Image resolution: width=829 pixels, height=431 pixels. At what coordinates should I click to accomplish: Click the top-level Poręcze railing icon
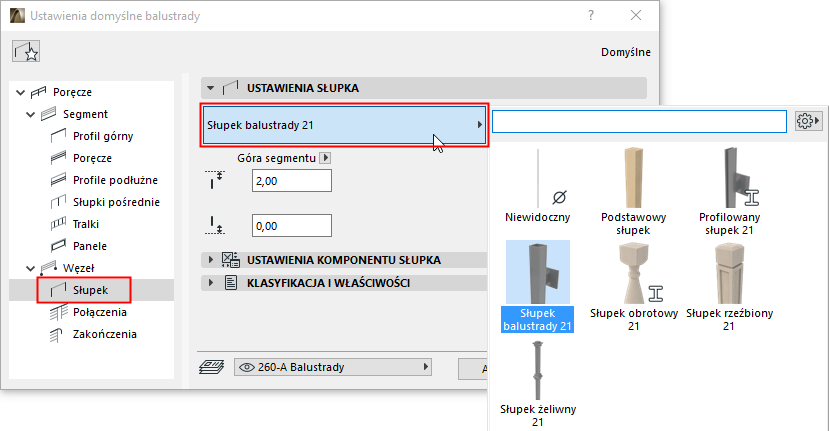[x=38, y=93]
